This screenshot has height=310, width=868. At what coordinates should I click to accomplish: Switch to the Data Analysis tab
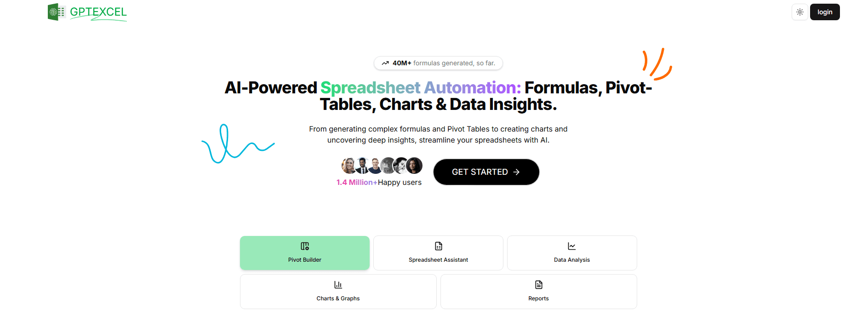pos(571,253)
